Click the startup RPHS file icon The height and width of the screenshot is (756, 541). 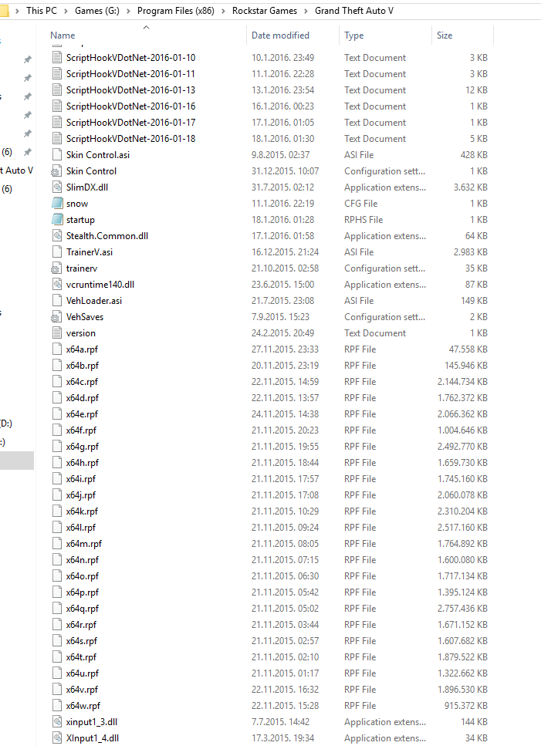click(57, 219)
